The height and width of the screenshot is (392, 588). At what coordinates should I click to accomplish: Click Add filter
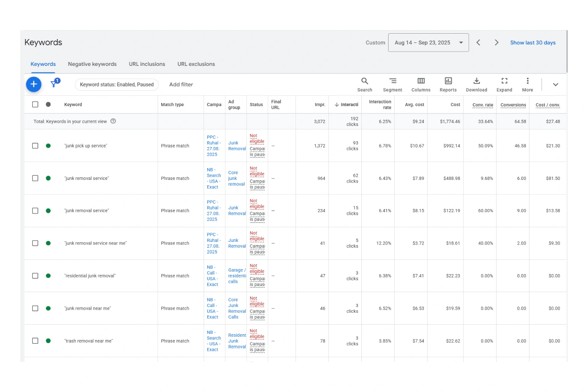click(181, 85)
